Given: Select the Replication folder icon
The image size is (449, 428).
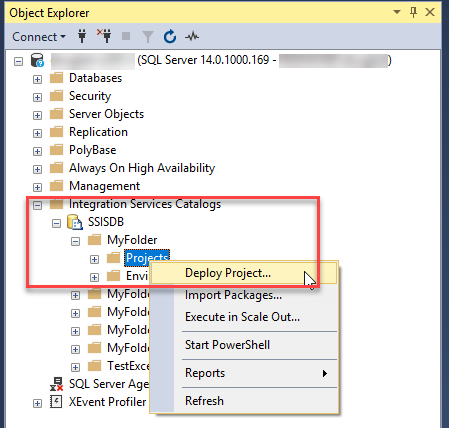Looking at the screenshot, I should [x=56, y=132].
